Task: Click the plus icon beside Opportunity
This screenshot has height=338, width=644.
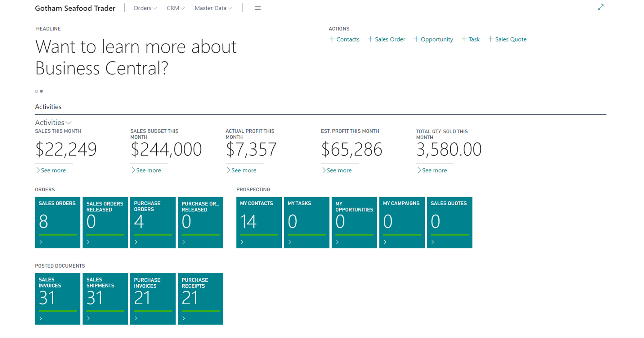Action: pos(416,39)
